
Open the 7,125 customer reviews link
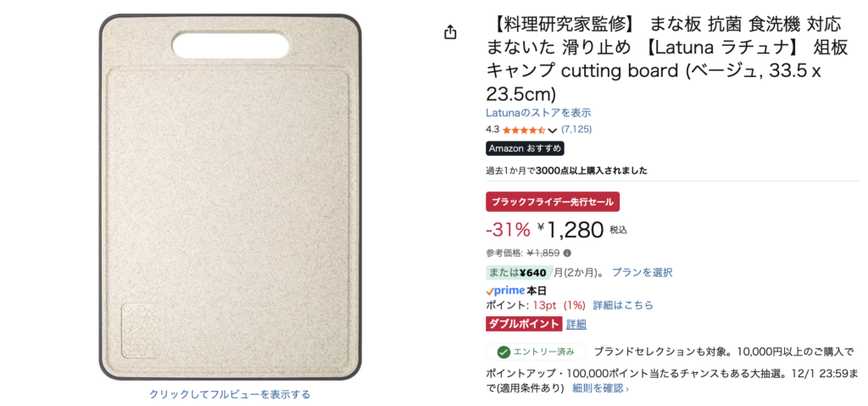coord(576,130)
